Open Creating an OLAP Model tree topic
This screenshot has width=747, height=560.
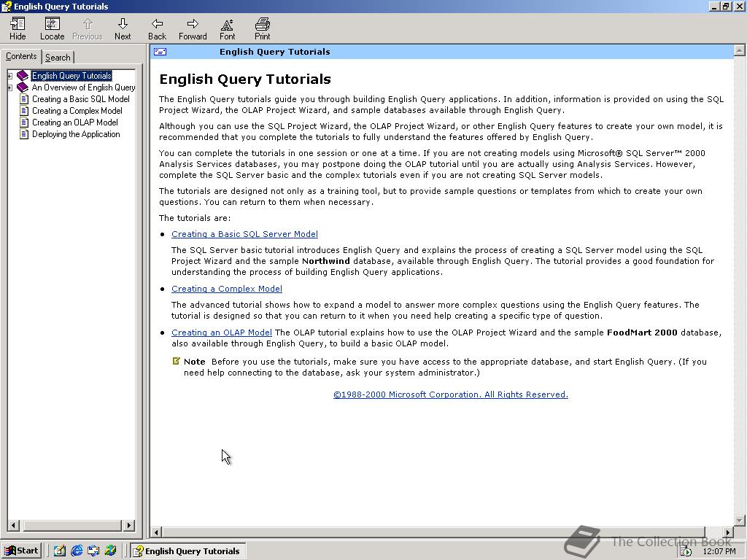point(75,122)
